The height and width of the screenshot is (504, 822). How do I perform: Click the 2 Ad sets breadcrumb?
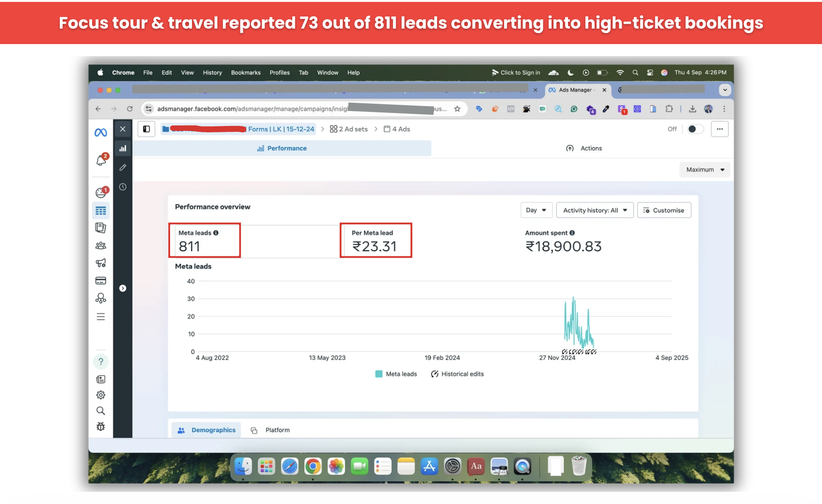pyautogui.click(x=348, y=129)
